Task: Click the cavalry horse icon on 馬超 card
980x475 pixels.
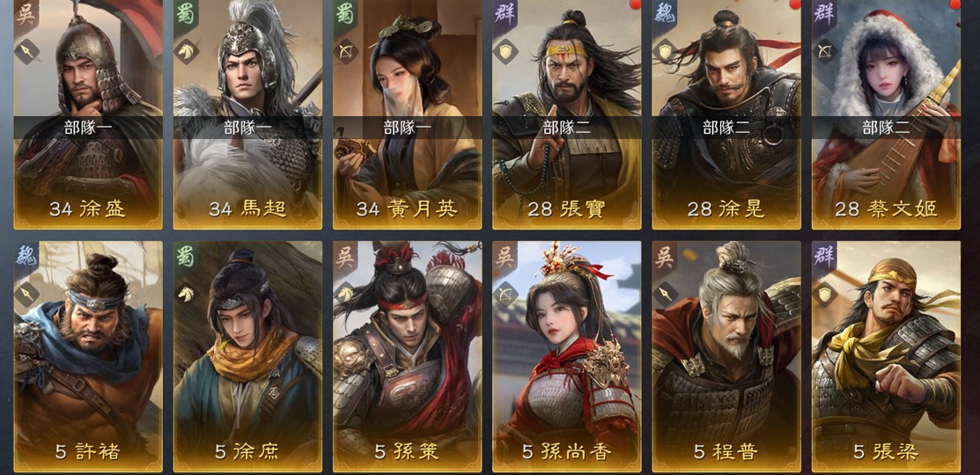Action: point(187,52)
